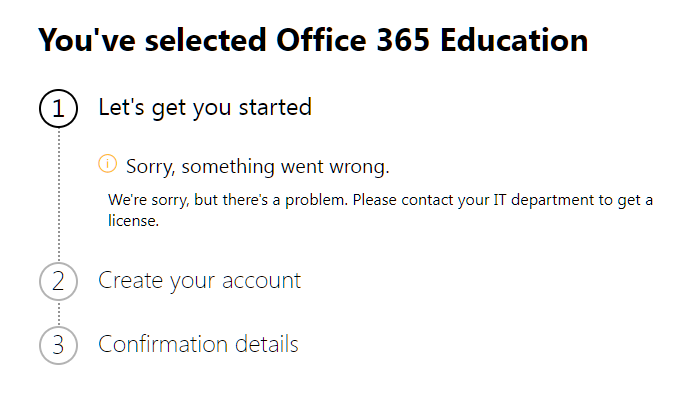Click the "Sorry, something went wrong." message
The height and width of the screenshot is (397, 695).
(x=258, y=167)
